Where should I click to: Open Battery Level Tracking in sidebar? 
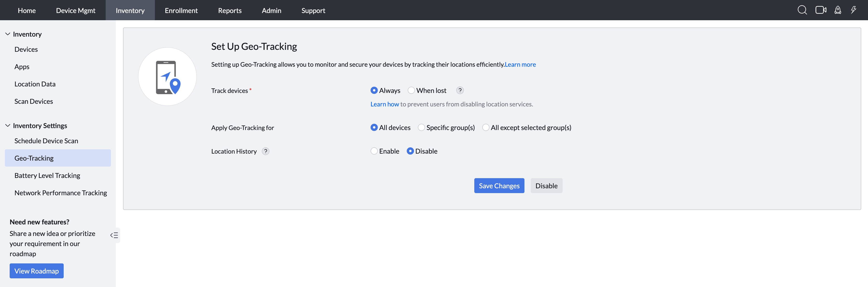[47, 176]
